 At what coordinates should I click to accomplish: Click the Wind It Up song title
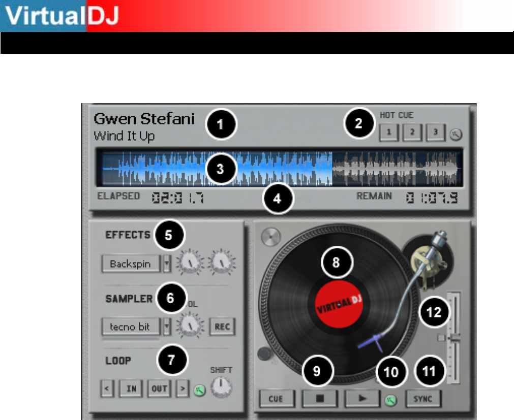[x=124, y=136]
